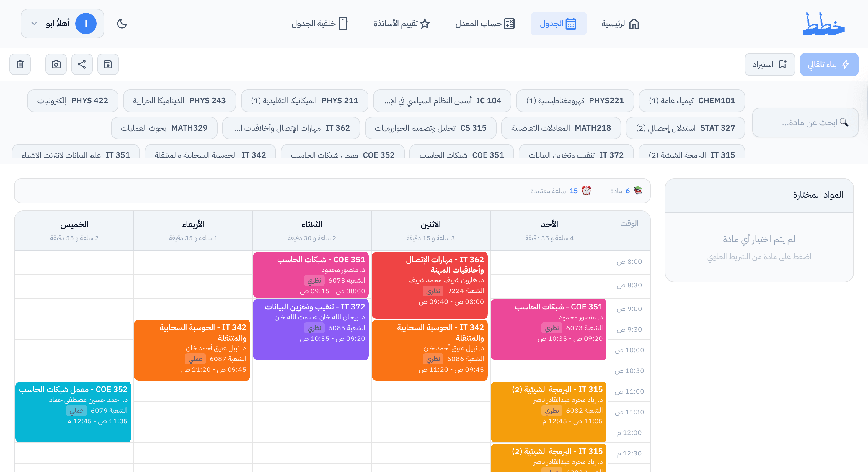Open the الرئيسية home tab
This screenshot has width=868, height=472.
click(x=620, y=24)
